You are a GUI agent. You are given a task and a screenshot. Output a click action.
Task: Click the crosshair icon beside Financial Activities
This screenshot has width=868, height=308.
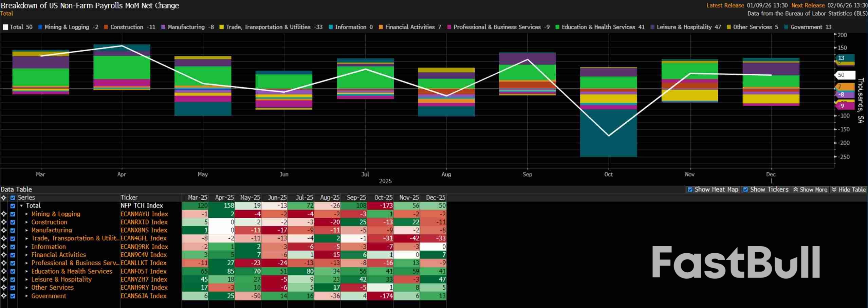pos(4,255)
